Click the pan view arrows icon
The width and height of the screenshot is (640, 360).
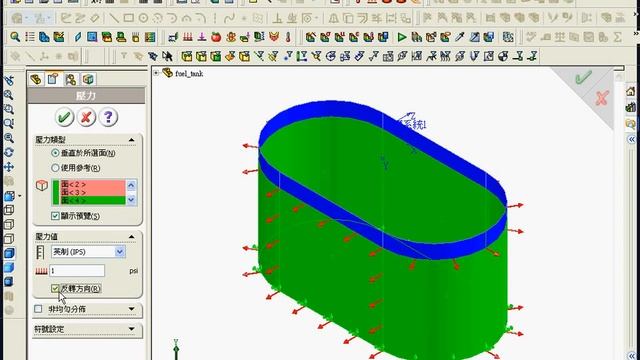pyautogui.click(x=9, y=167)
